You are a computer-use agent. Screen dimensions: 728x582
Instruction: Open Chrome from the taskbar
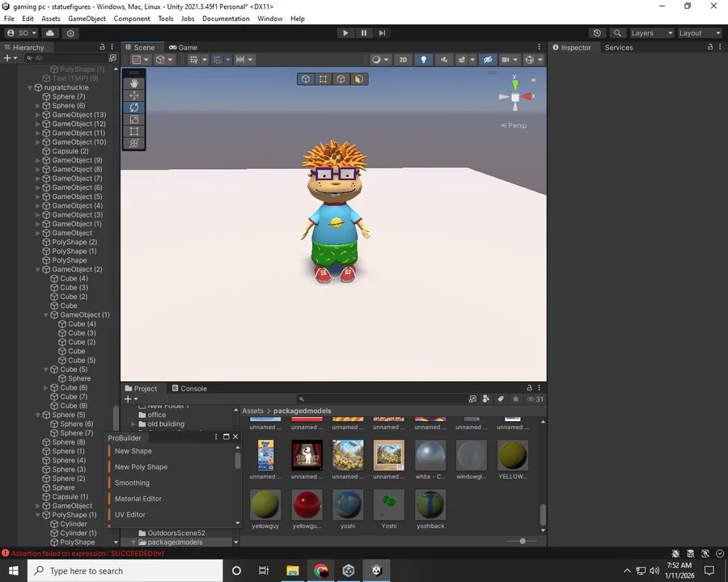[x=320, y=571]
